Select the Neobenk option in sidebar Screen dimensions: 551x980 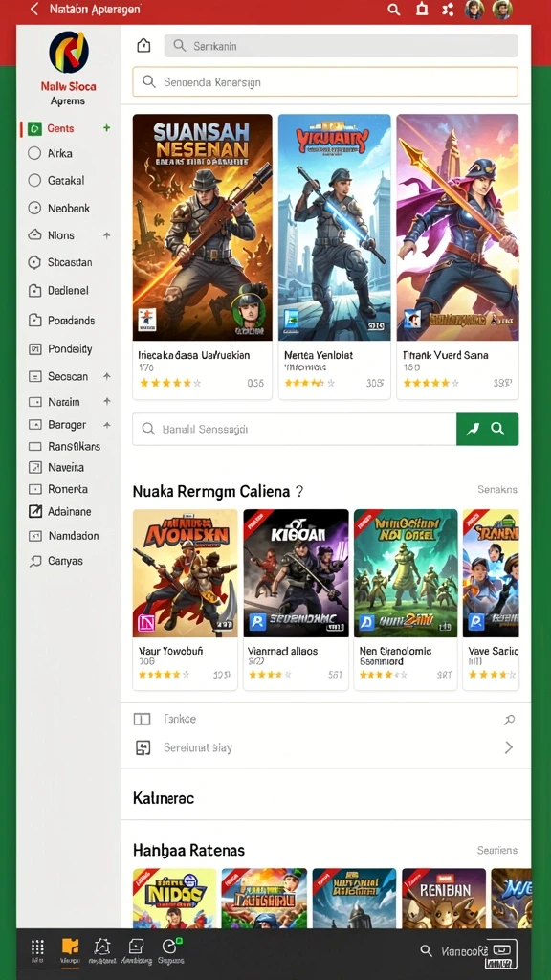60,208
